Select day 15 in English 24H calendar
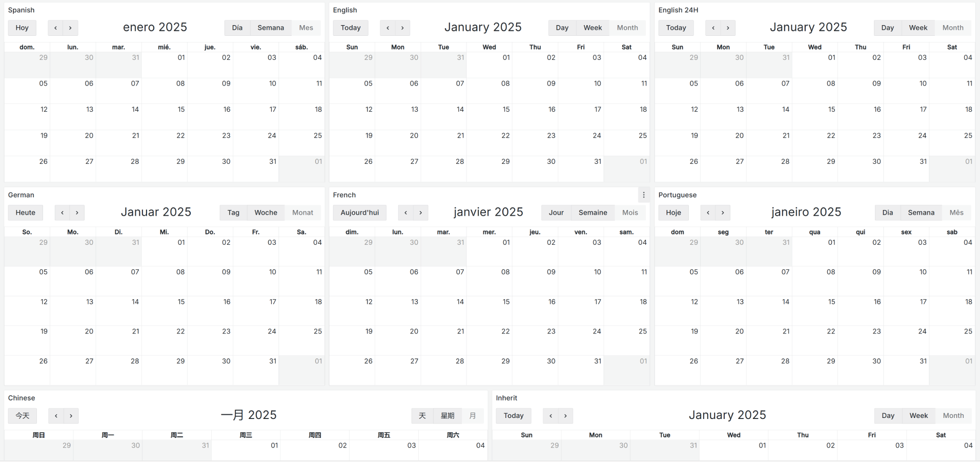This screenshot has height=462, width=980. [x=815, y=117]
